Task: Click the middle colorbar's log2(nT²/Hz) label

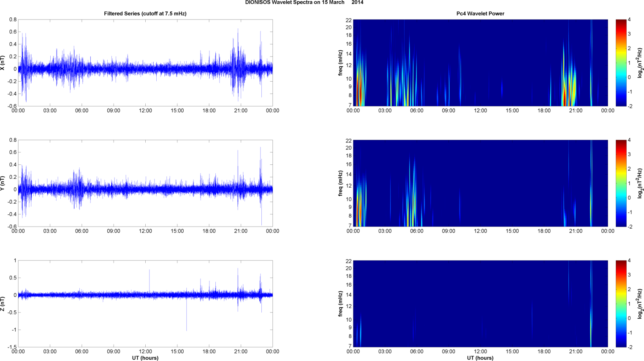Action: (641, 183)
